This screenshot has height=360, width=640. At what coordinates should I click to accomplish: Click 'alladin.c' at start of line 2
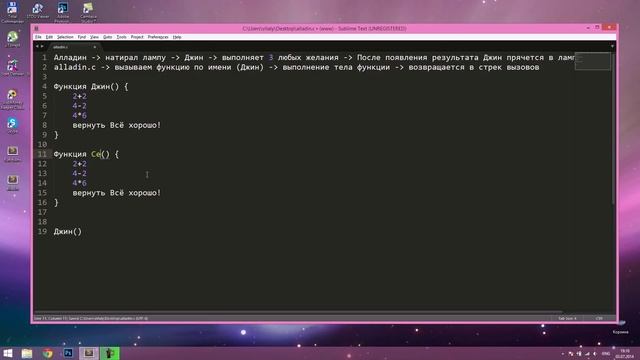tap(75, 67)
